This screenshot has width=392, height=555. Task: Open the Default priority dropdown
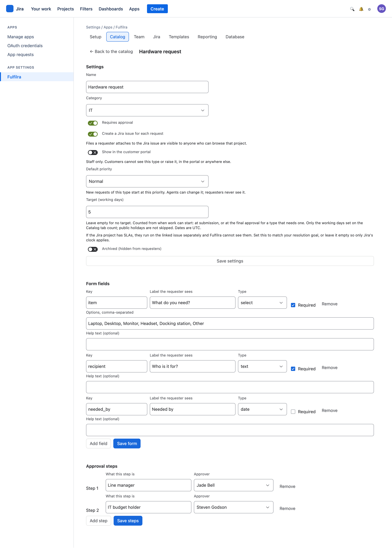147,181
